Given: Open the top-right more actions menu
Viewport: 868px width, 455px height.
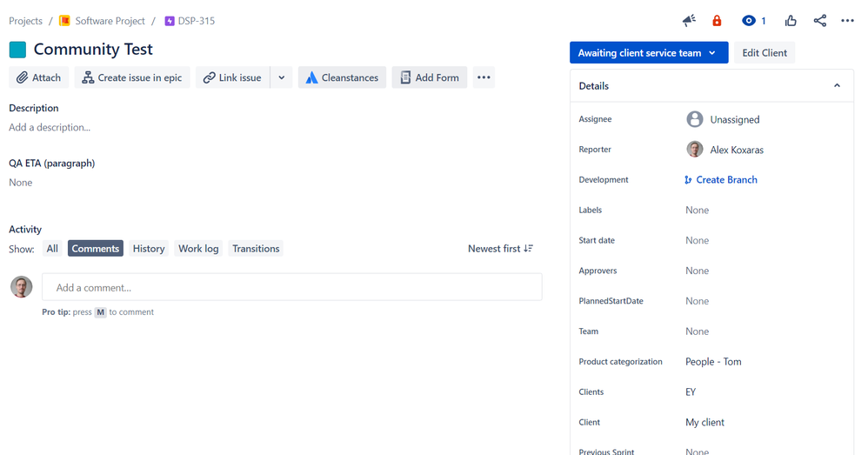Looking at the screenshot, I should coord(847,21).
